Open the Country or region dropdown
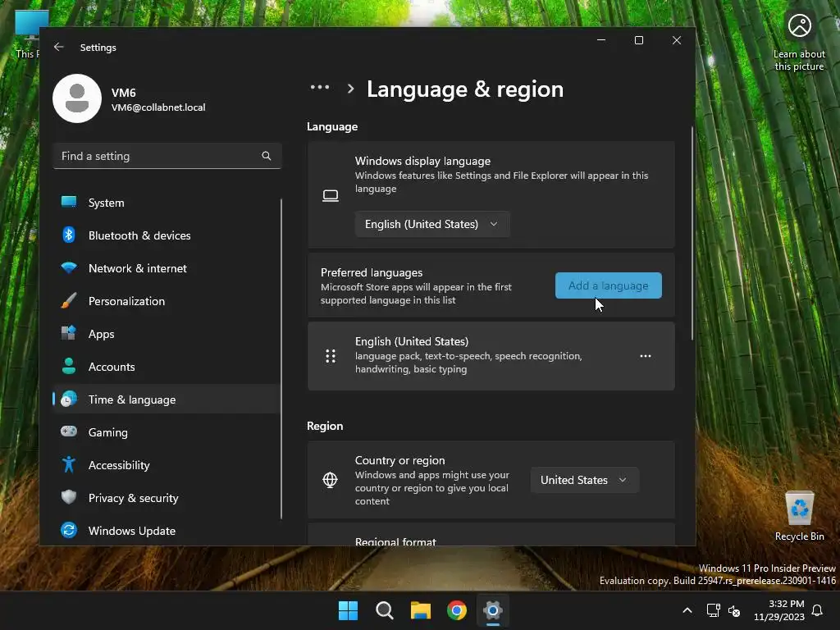This screenshot has width=840, height=630. click(584, 480)
